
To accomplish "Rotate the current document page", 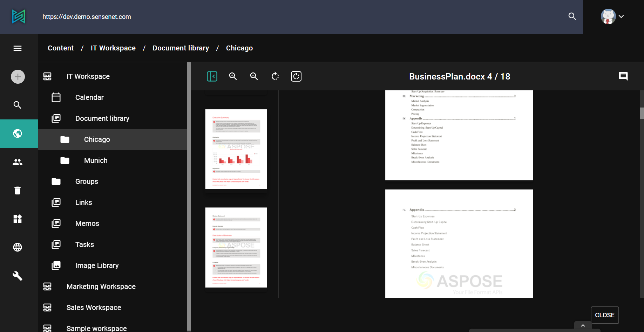I will (x=275, y=76).
